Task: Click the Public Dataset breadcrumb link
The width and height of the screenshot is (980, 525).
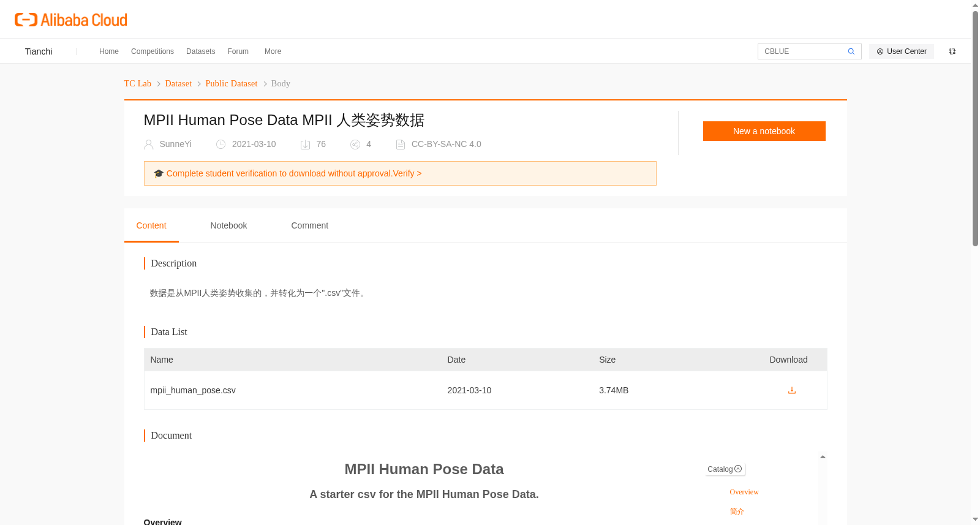Action: point(232,83)
